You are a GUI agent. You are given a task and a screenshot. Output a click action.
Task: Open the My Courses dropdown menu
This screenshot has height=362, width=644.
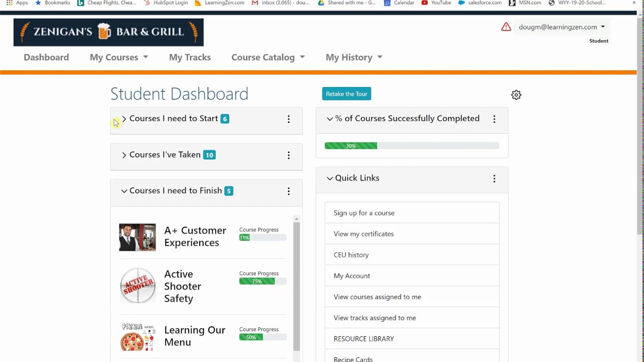click(119, 57)
